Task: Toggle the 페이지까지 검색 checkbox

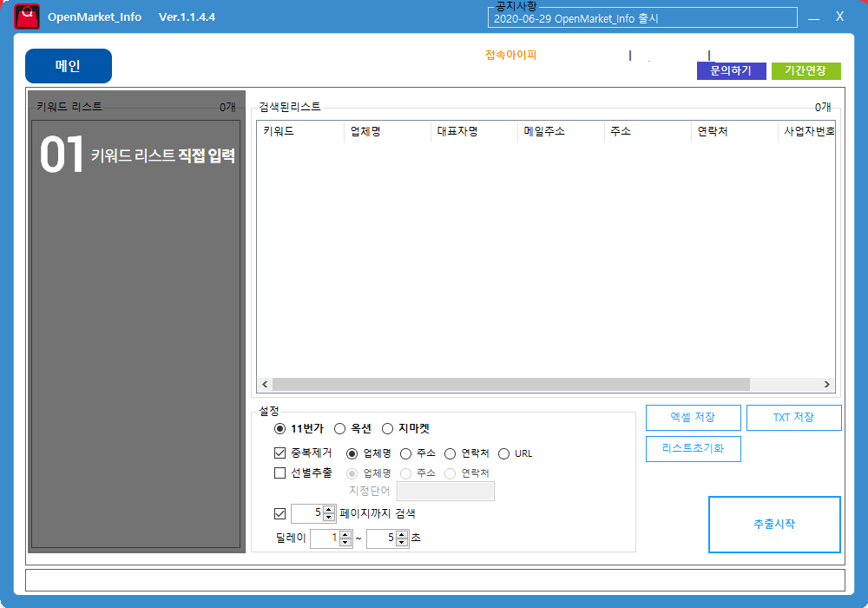Action: (x=280, y=514)
